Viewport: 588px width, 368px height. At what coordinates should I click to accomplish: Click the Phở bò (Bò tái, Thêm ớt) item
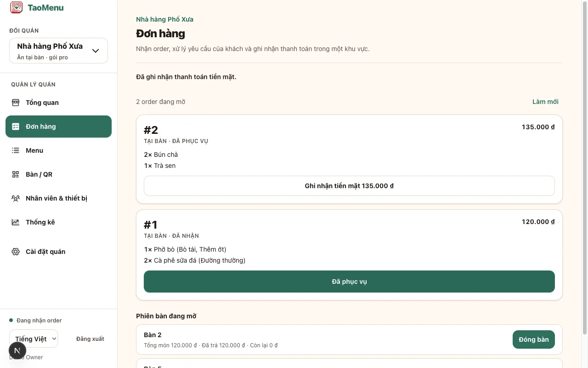click(185, 249)
